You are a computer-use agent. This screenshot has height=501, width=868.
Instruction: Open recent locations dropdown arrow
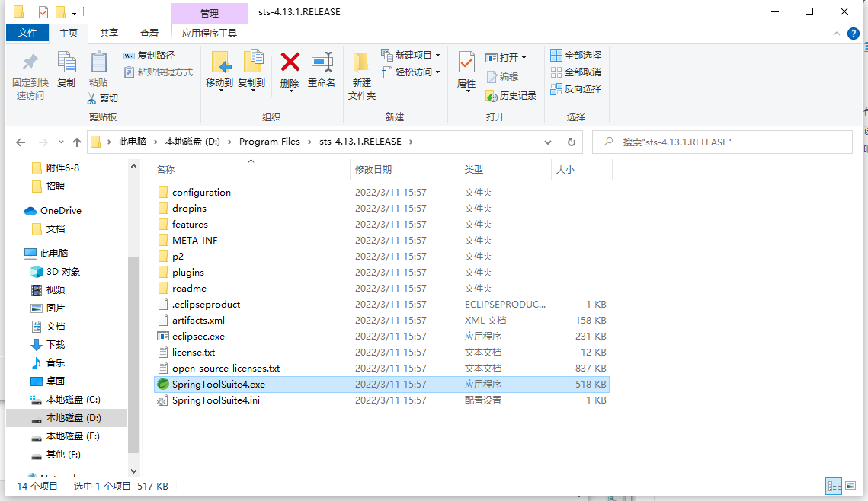[61, 142]
